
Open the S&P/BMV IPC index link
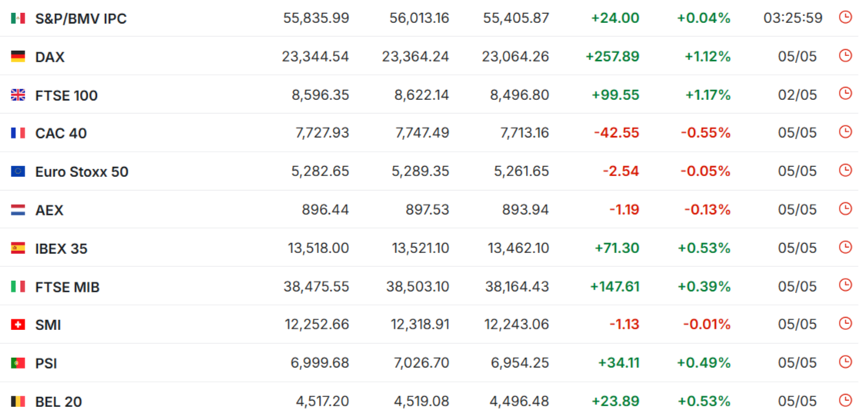[x=81, y=18]
